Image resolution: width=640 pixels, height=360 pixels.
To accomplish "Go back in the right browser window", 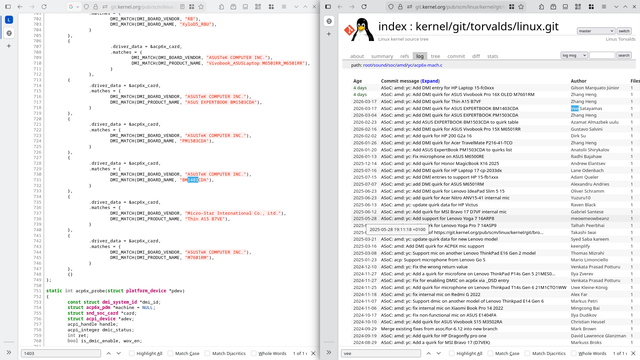I will coord(340,7).
